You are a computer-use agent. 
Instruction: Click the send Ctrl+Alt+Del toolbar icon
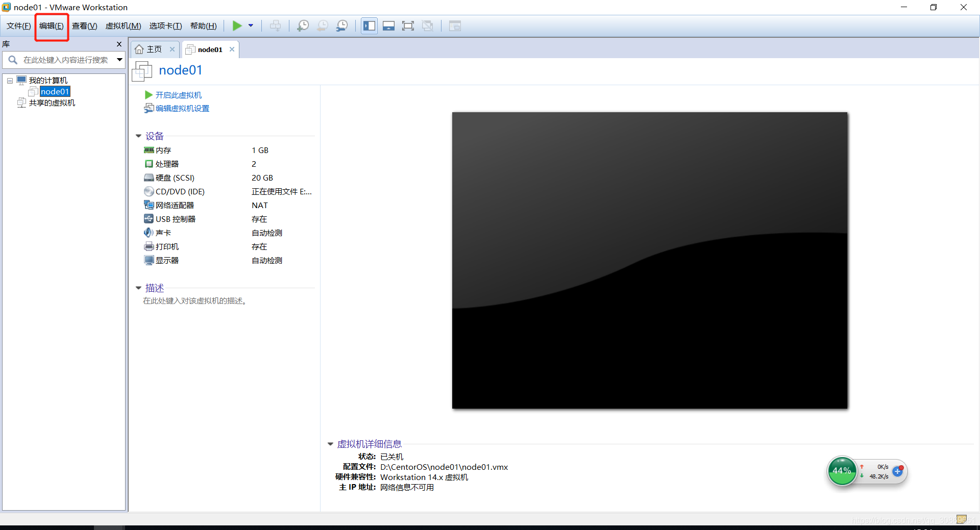(x=275, y=26)
